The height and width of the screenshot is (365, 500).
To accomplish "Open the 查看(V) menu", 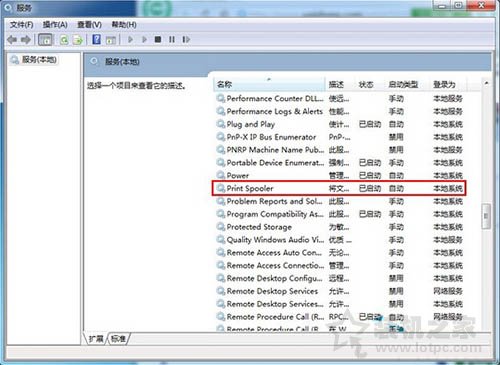I will (x=89, y=25).
